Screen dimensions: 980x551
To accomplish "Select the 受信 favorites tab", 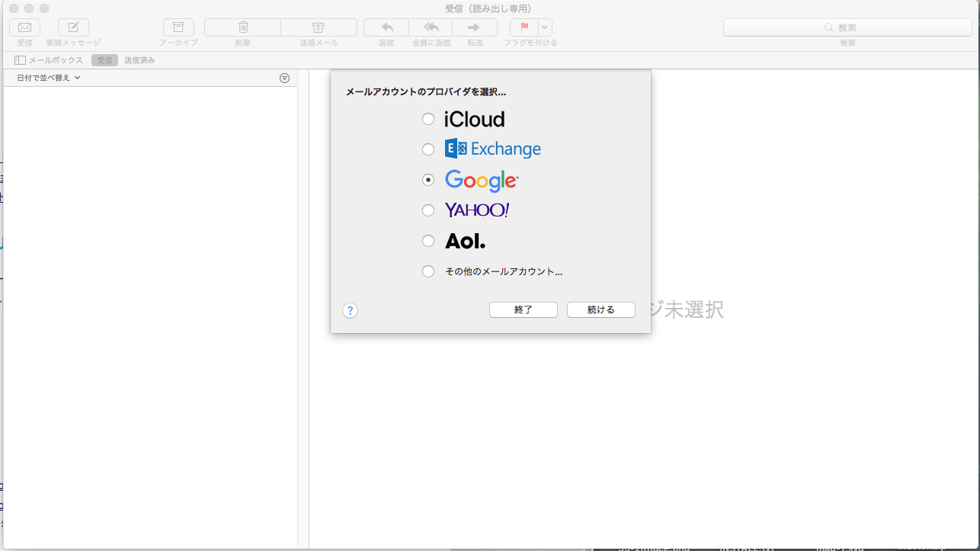I will tap(104, 60).
